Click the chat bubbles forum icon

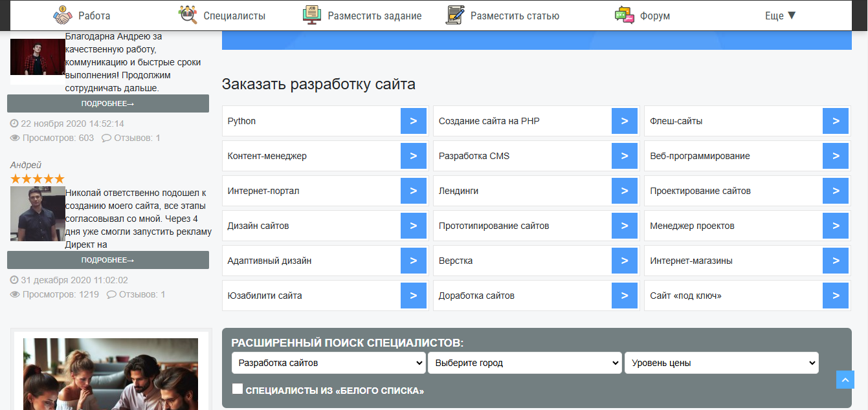pyautogui.click(x=625, y=15)
